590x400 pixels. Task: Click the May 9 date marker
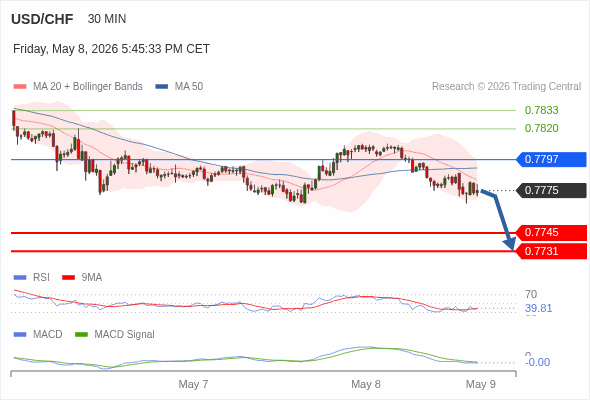click(x=481, y=384)
